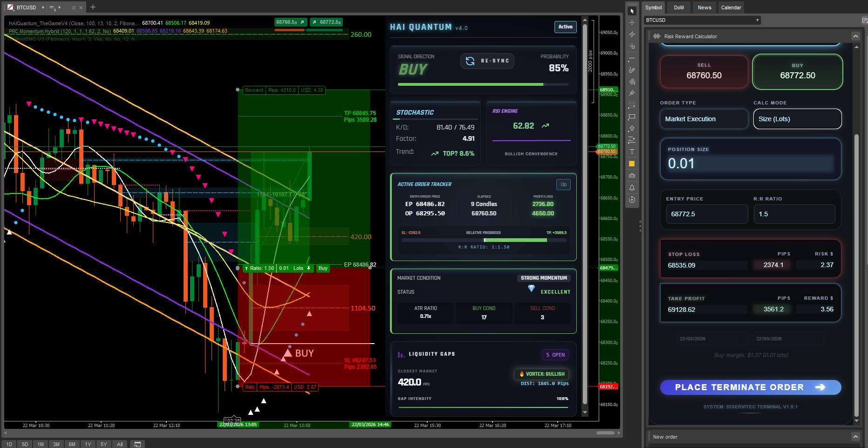This screenshot has height=448, width=868.
Task: Select the drawing brush tool
Action: click(x=632, y=70)
